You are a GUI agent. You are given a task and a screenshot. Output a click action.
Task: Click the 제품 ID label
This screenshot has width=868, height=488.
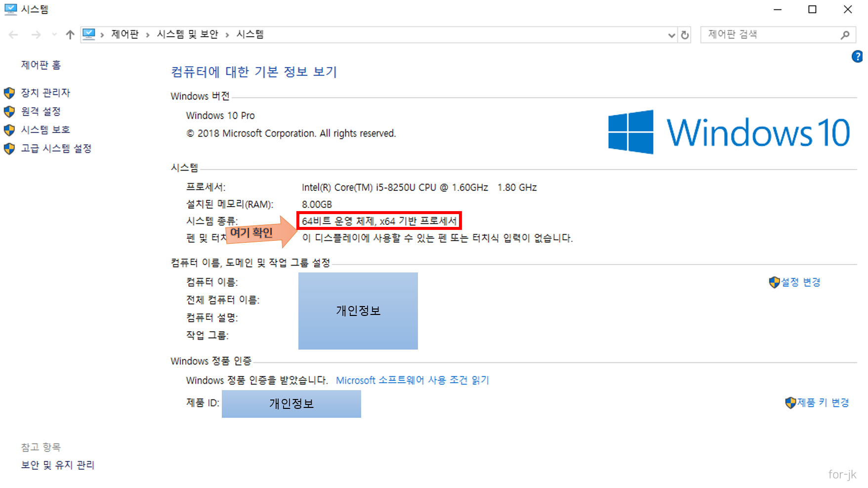(203, 403)
